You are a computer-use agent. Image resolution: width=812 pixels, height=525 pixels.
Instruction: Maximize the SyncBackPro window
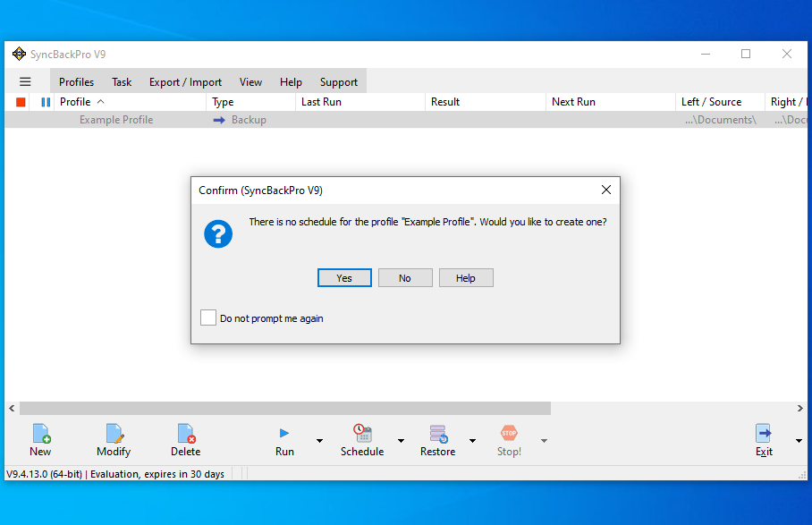(x=746, y=54)
